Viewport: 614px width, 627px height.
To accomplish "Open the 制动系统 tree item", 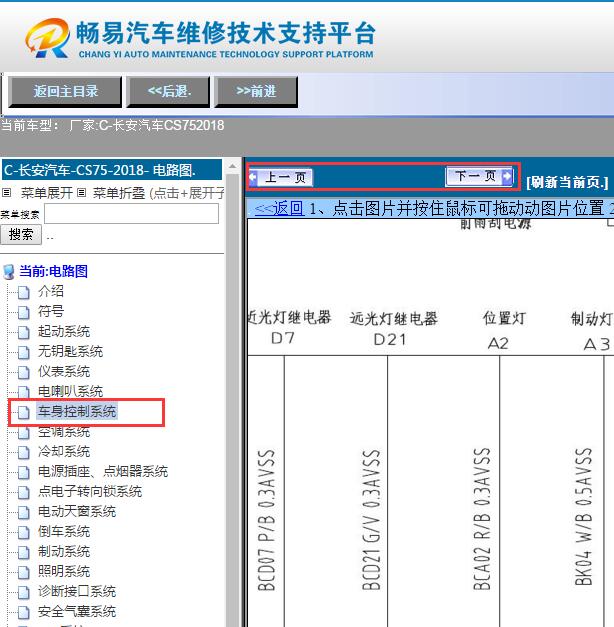I will click(64, 551).
